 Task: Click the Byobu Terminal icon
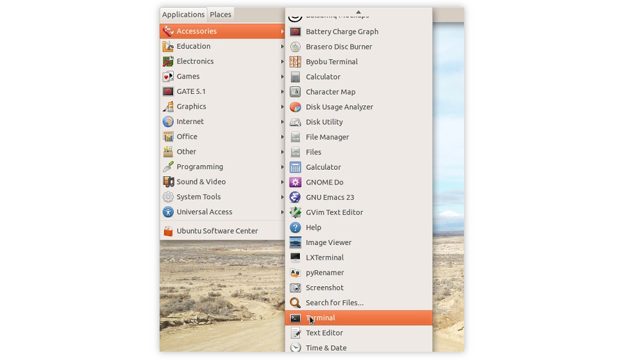(x=295, y=62)
